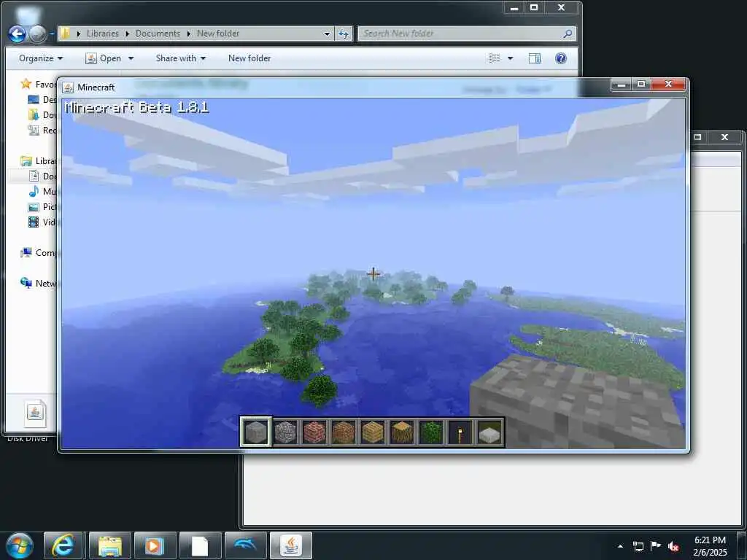
Task: Maximize the Minecraft window
Action: [x=641, y=85]
